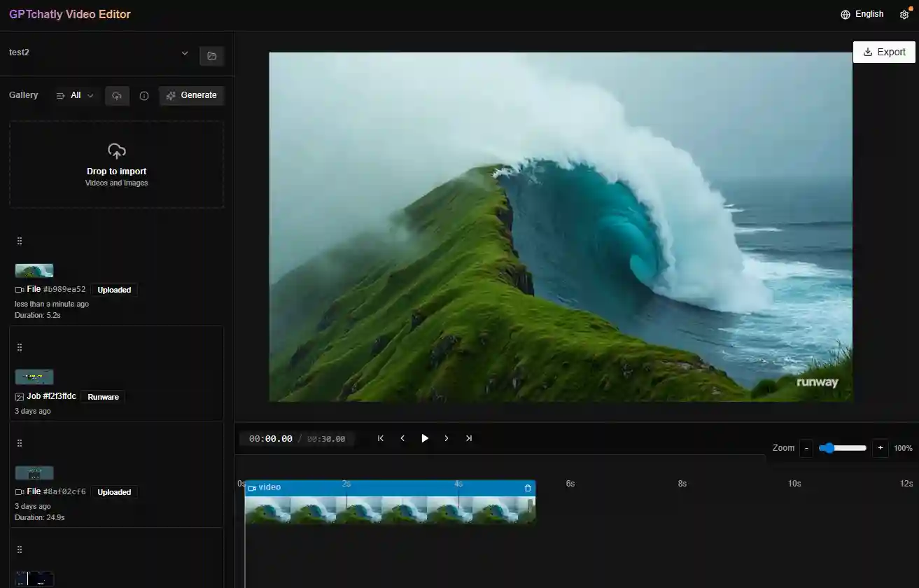Jump to start with skip-to-beginning control

380,438
